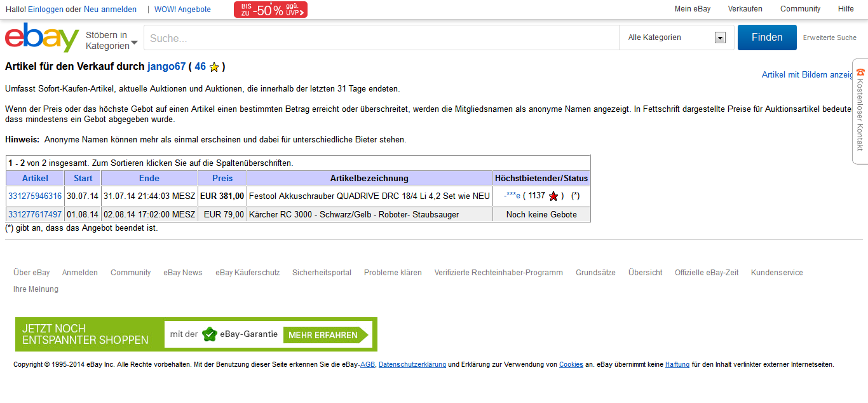The width and height of the screenshot is (868, 403).
Task: Click price EUR 381,00
Action: tap(222, 196)
